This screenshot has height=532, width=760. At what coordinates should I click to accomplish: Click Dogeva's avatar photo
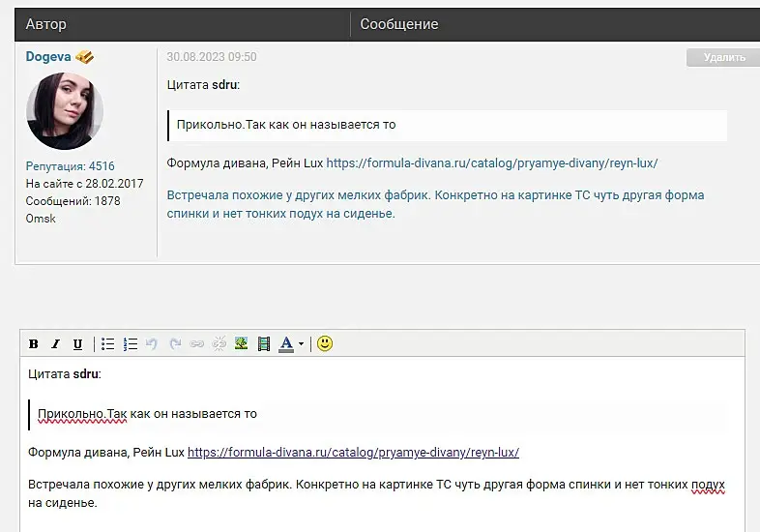click(x=65, y=111)
